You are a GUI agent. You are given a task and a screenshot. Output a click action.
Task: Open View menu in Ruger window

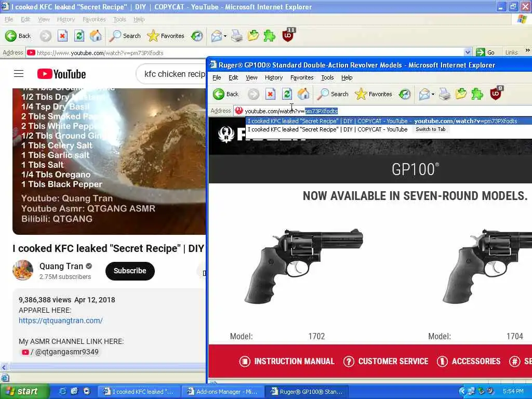click(x=251, y=78)
